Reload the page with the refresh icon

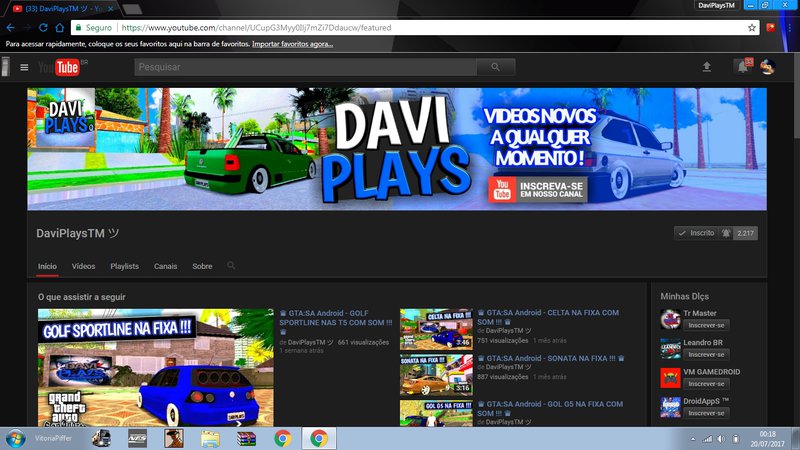click(43, 28)
